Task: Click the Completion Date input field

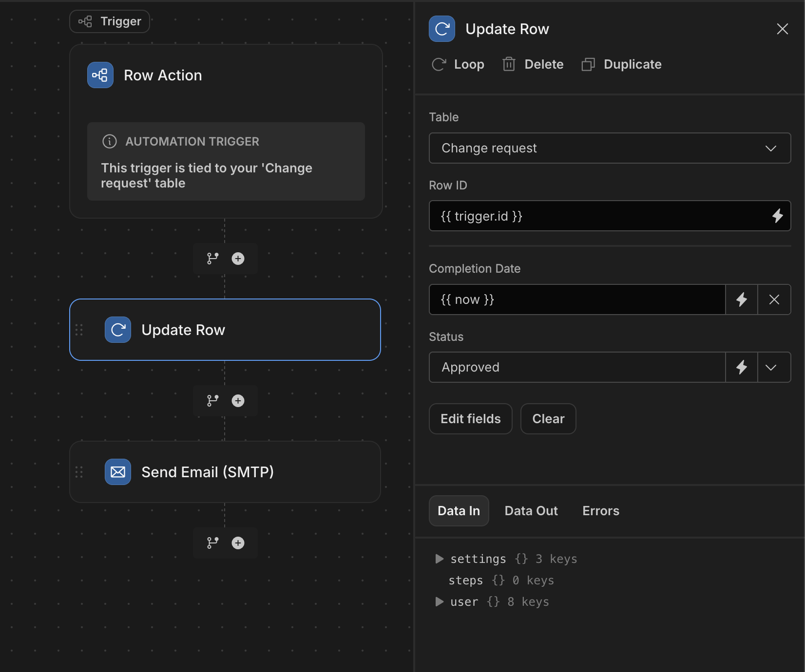Action: 577,299
